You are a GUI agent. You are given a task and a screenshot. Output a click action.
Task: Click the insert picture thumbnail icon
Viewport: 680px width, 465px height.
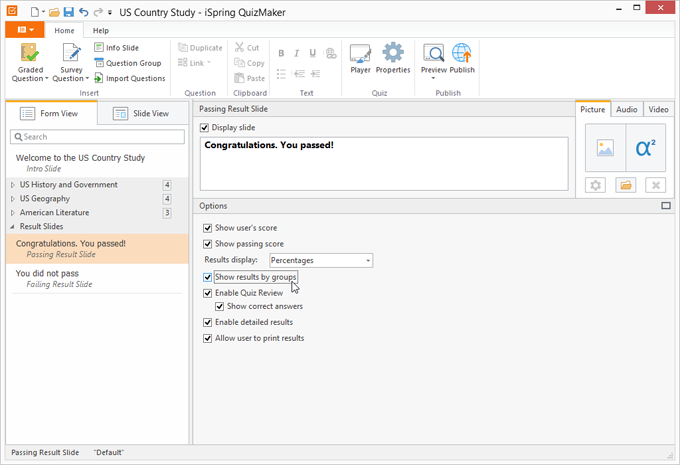605,148
